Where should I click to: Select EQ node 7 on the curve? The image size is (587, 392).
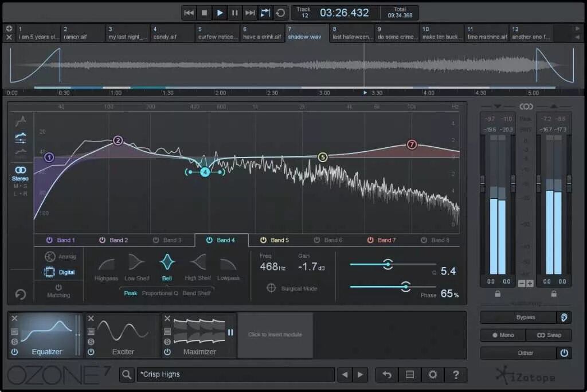pos(412,144)
